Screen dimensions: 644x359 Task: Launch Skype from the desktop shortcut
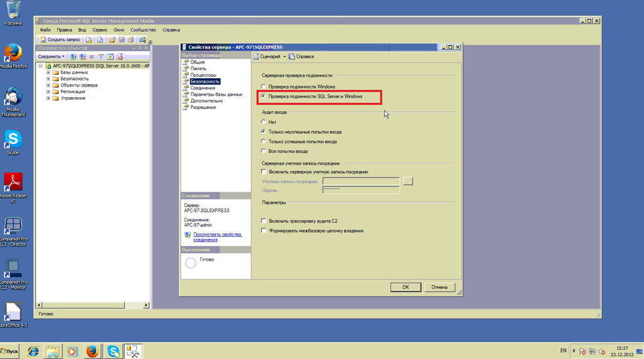pyautogui.click(x=12, y=140)
